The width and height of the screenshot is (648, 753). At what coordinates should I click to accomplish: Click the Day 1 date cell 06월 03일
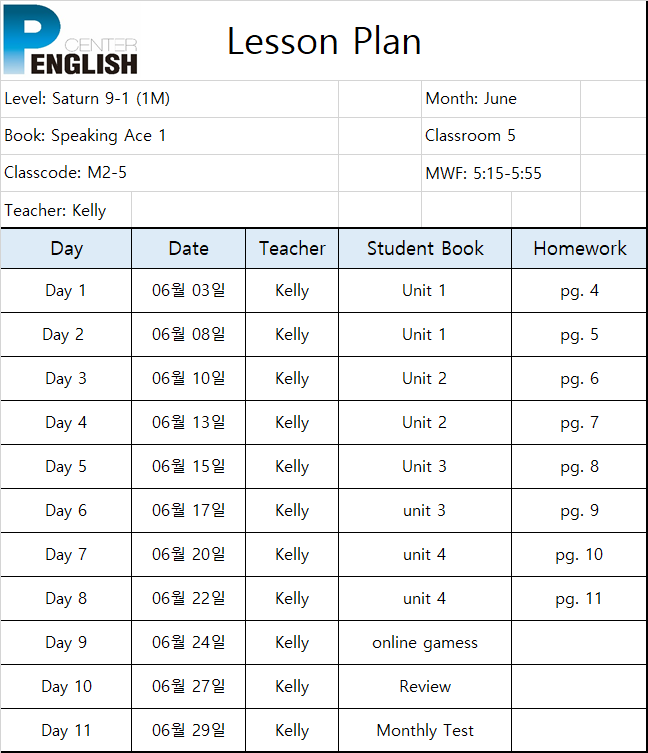click(x=188, y=291)
